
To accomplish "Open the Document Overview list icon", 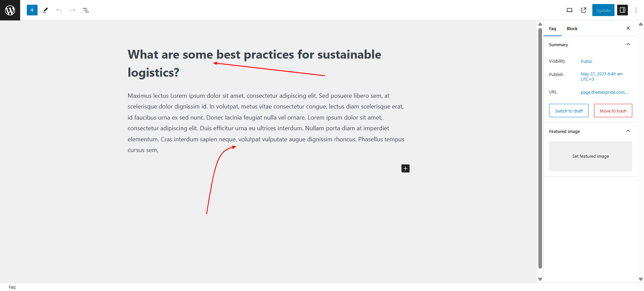I will point(86,10).
